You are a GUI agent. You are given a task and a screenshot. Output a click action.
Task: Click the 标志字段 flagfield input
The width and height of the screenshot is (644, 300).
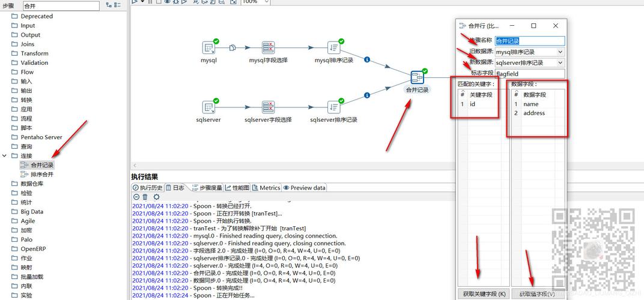tap(529, 74)
